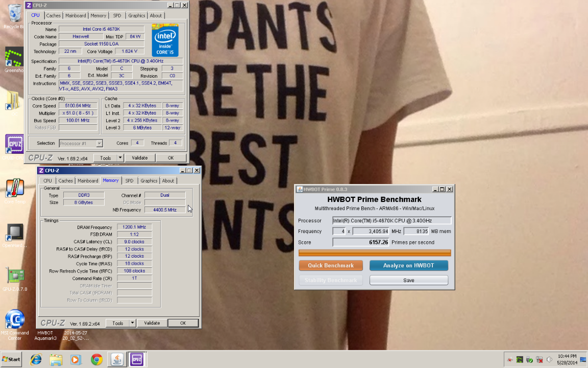Screen dimensions: 588x368
Task: Click the 3,405.94 MHz frequency field
Action: coord(371,232)
